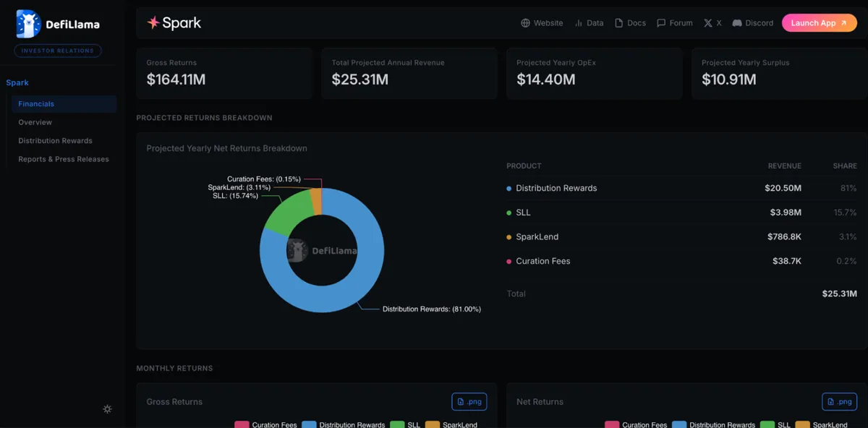Open the Discord link text
The image size is (868, 428).
point(759,23)
